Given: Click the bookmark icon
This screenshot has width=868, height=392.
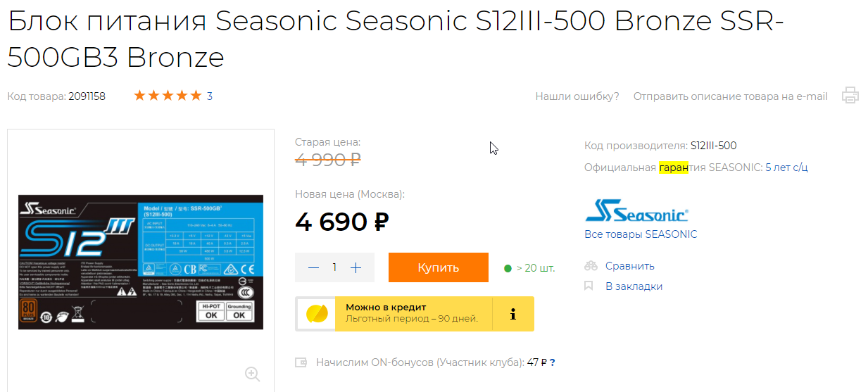Looking at the screenshot, I should pos(589,286).
